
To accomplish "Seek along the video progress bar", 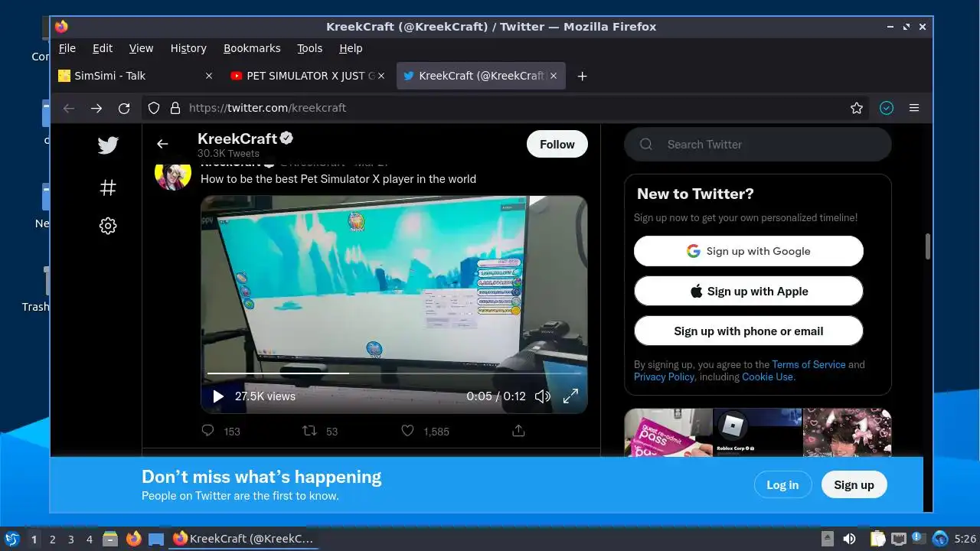I will [394, 373].
